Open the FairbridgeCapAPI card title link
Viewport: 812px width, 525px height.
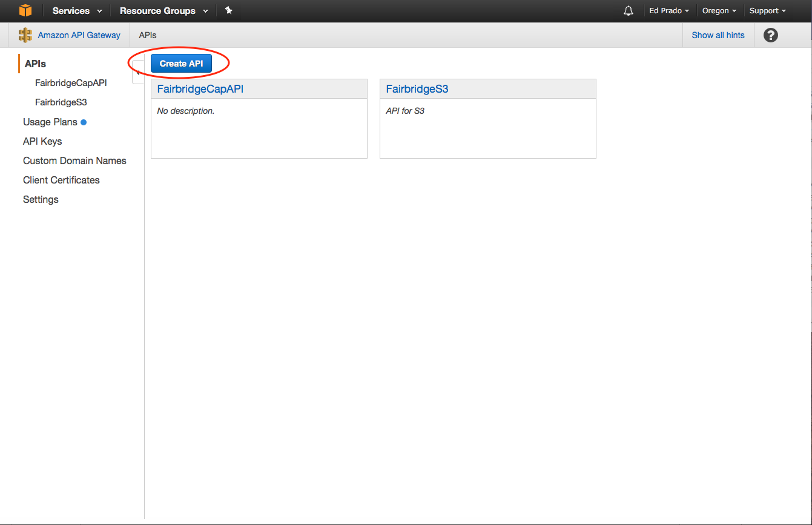click(x=200, y=89)
